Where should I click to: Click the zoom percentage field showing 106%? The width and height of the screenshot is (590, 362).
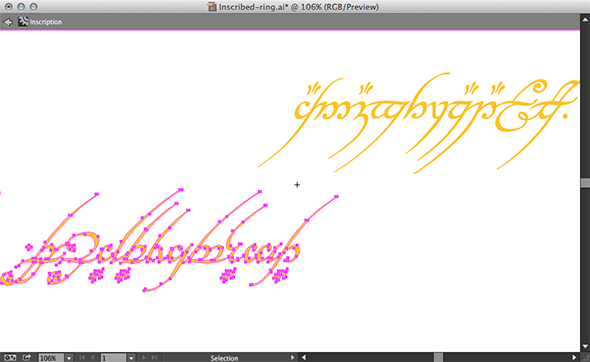[x=52, y=358]
